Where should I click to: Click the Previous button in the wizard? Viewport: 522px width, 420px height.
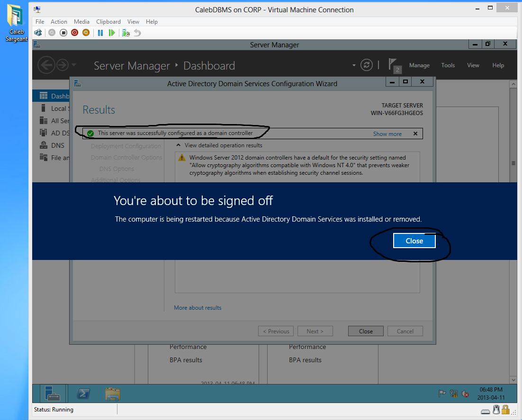click(x=276, y=331)
